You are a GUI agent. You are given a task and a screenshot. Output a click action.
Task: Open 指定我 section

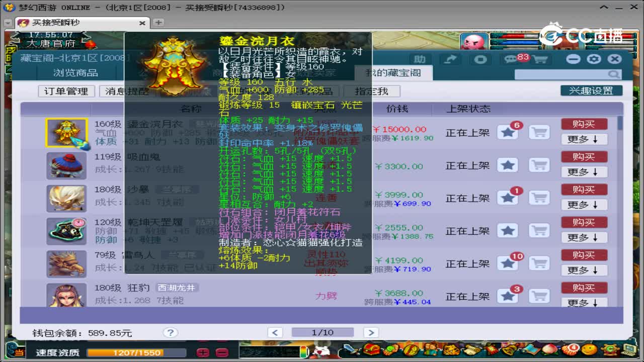tap(372, 91)
